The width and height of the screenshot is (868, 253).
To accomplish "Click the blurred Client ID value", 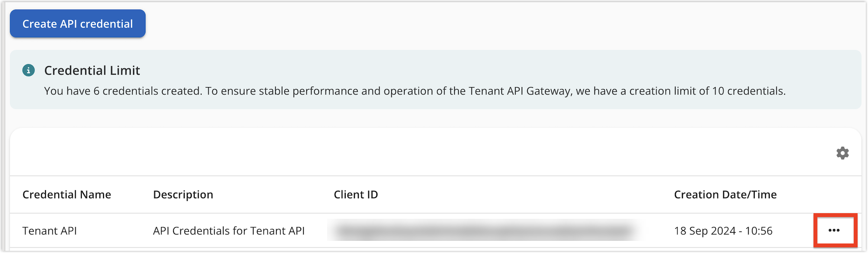I will click(482, 230).
